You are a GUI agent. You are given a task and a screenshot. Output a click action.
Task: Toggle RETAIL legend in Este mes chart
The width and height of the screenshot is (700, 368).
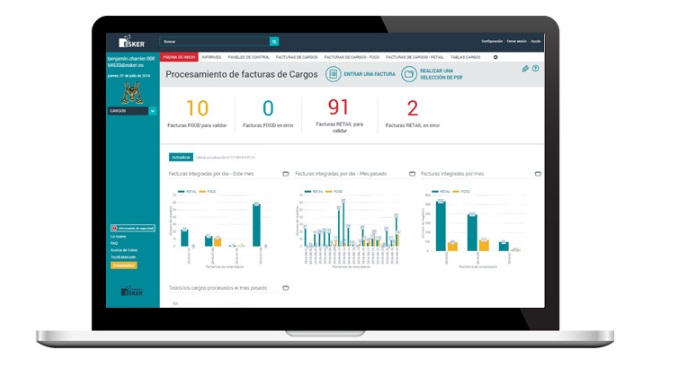(188, 192)
